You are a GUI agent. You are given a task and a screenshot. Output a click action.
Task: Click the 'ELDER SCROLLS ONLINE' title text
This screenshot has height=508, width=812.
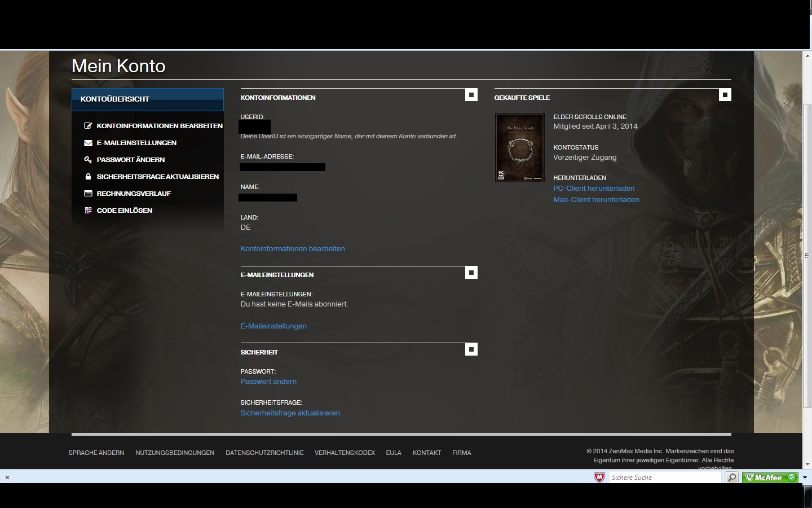pos(590,117)
